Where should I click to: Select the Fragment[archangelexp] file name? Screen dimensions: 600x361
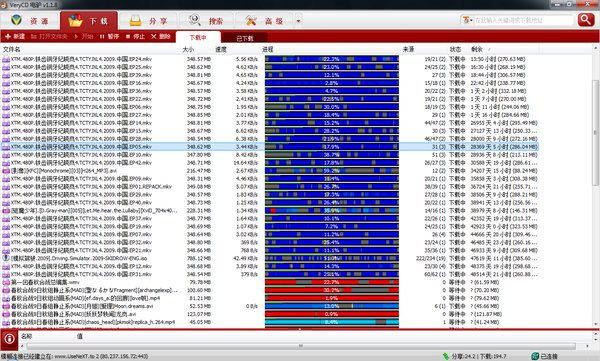(94, 291)
